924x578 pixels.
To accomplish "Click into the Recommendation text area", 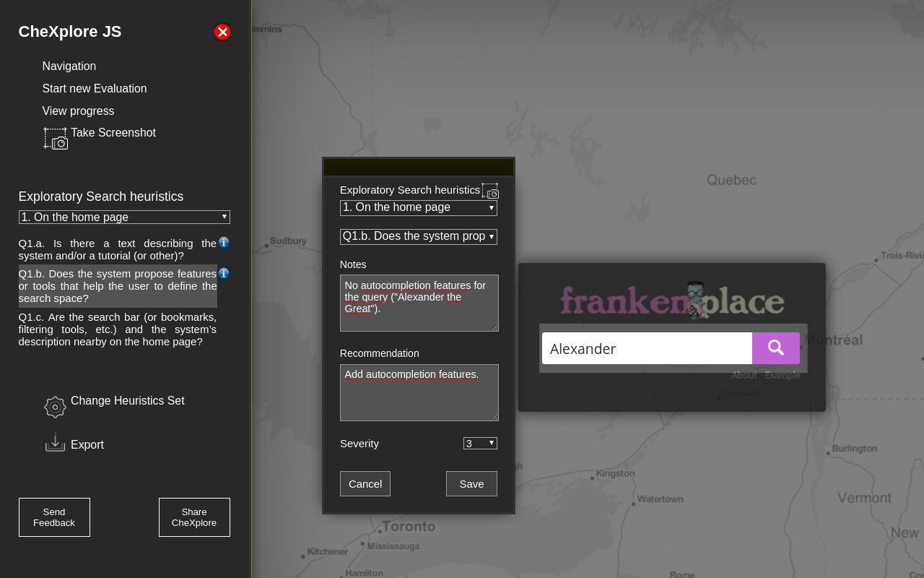I will click(419, 392).
